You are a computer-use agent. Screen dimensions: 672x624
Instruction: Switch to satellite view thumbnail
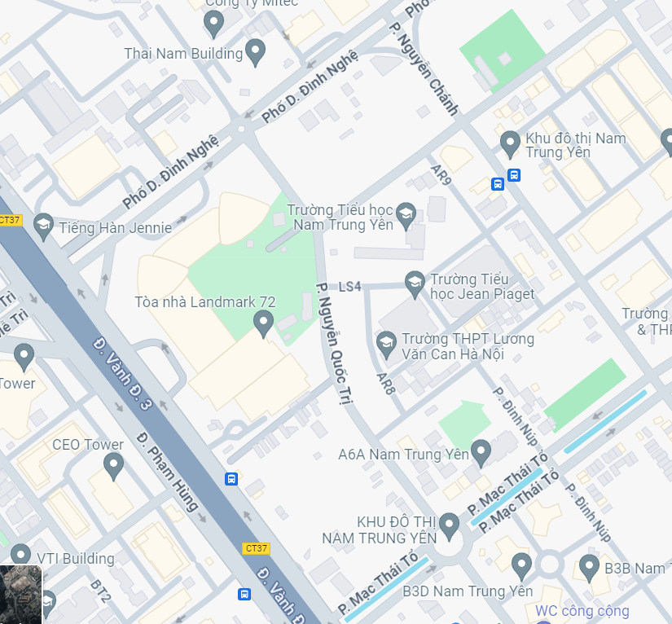pos(20,595)
